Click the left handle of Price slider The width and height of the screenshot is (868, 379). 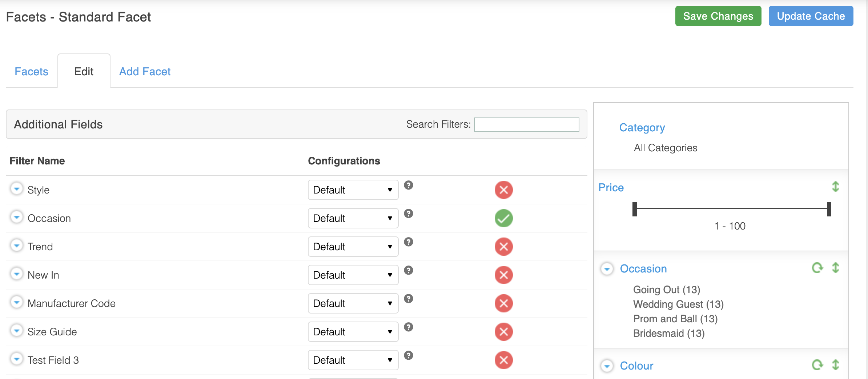click(635, 209)
